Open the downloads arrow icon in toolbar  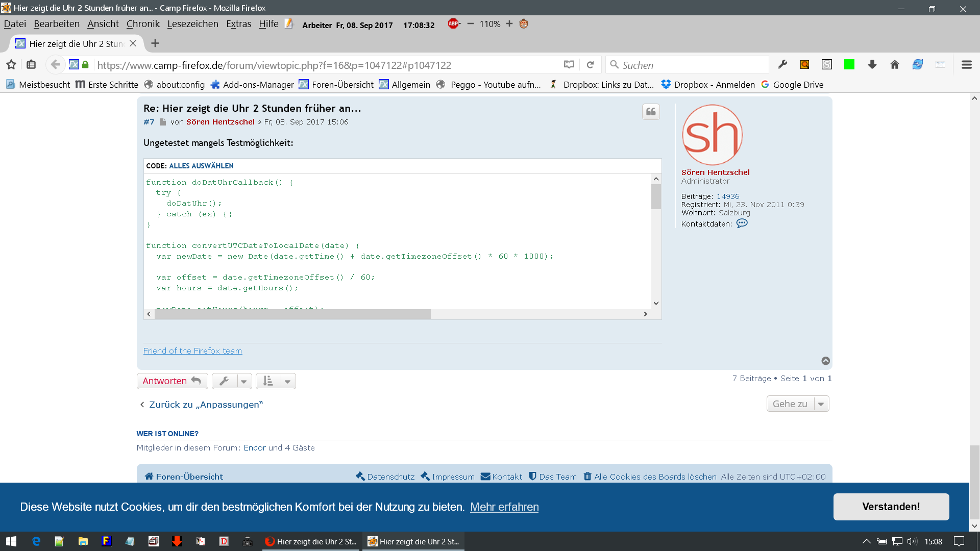click(x=872, y=65)
